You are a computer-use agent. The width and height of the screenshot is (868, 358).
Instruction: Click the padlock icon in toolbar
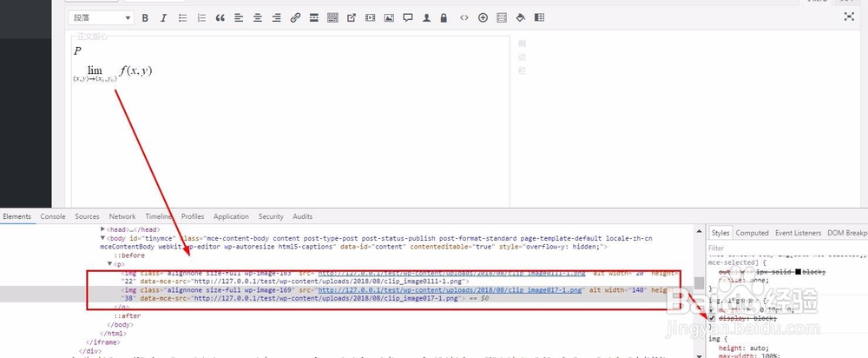444,17
